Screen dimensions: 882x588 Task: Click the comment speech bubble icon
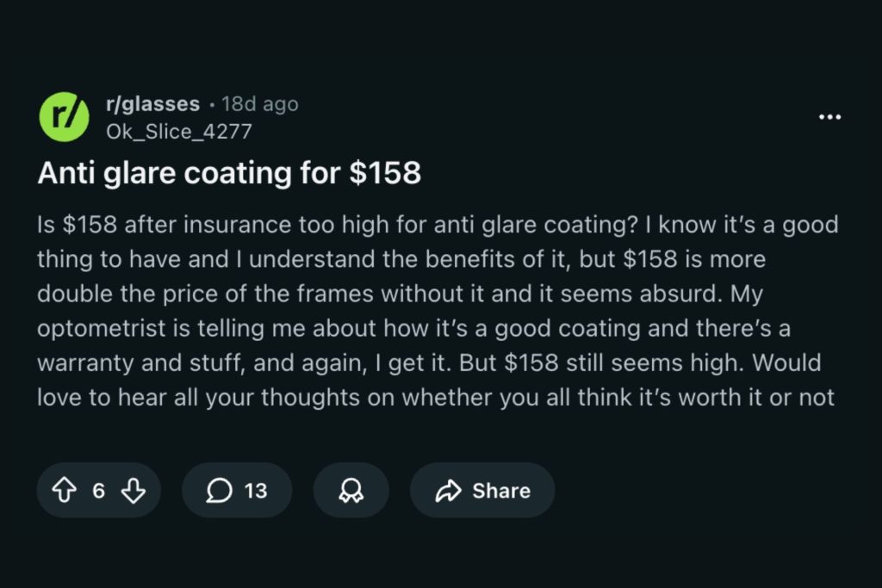point(220,491)
